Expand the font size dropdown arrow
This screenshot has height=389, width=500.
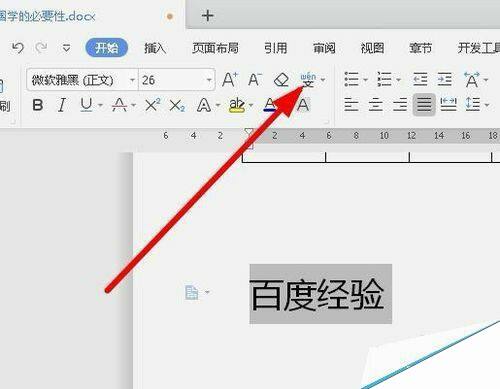coord(209,80)
